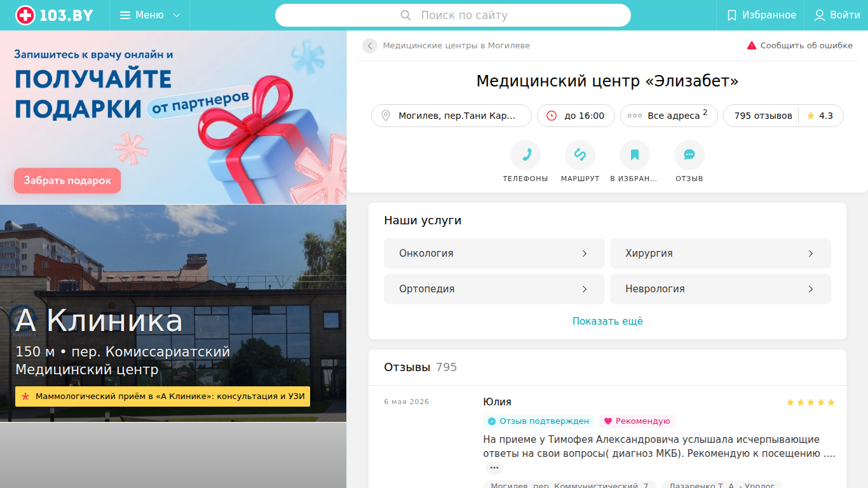The image size is (868, 488).
Task: Click the Маммологический приём promo label
Action: (x=163, y=396)
